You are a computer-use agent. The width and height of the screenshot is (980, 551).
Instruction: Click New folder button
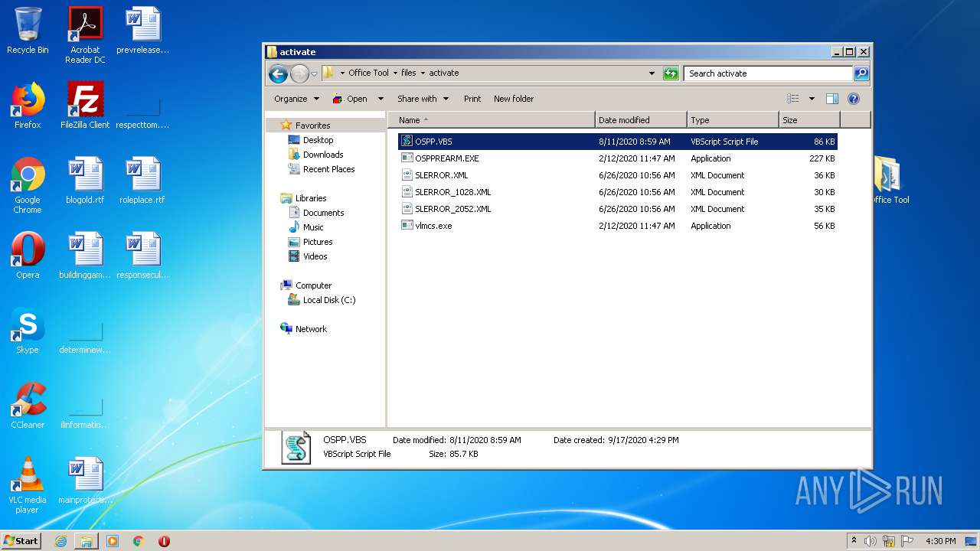point(514,99)
